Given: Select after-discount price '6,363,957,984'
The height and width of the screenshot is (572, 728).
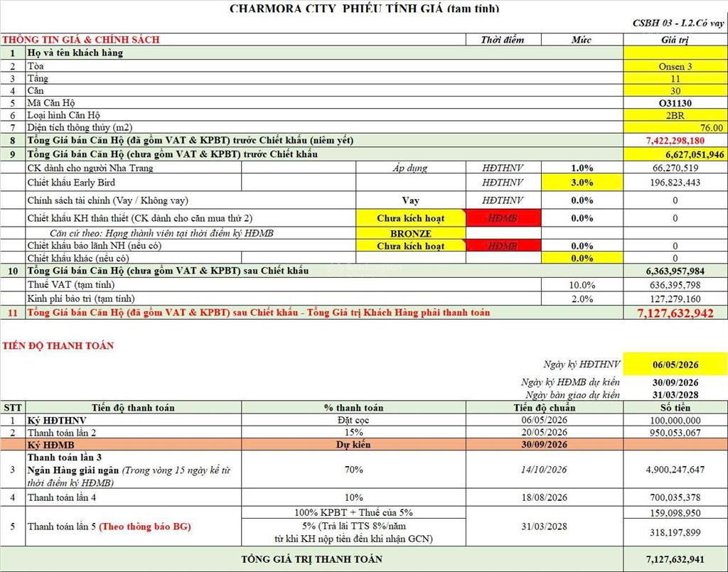Looking at the screenshot, I should coord(675,271).
